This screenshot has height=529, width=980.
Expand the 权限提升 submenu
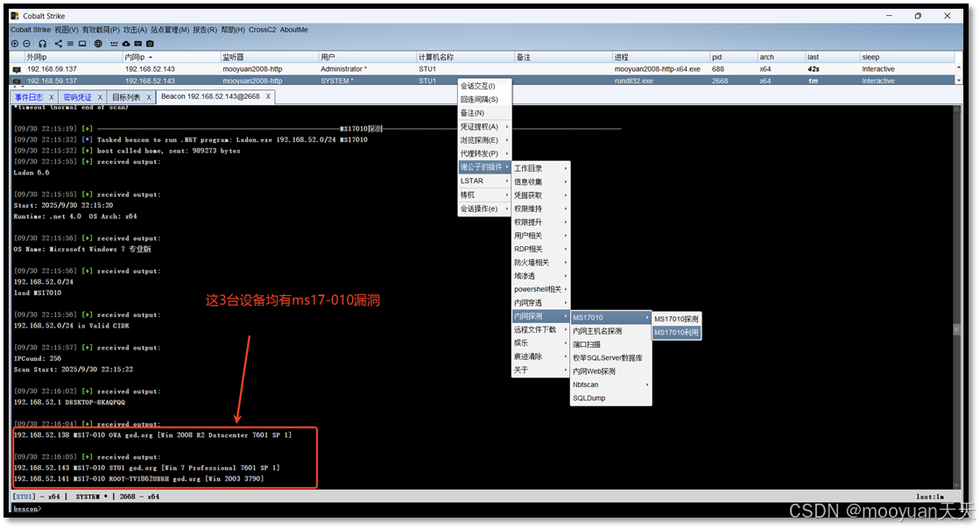pos(540,222)
